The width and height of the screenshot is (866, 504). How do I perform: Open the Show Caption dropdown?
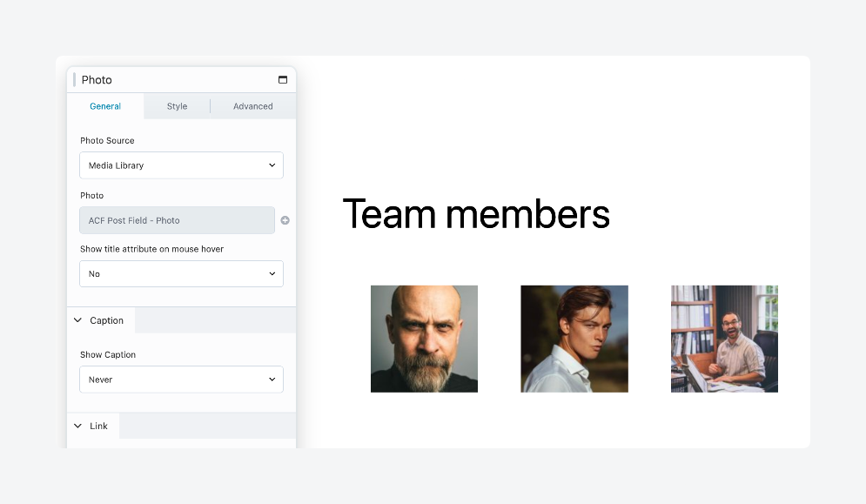click(x=181, y=380)
